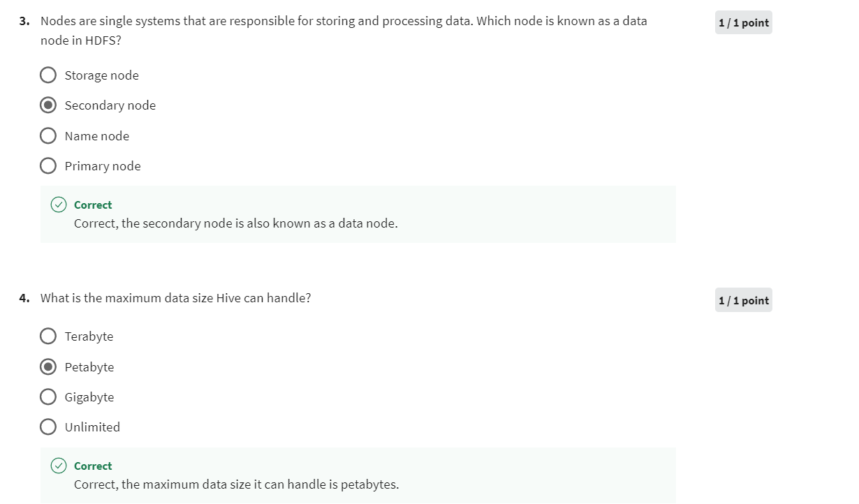Select the Gigabyte answer option
The height and width of the screenshot is (504, 859).
coord(89,396)
